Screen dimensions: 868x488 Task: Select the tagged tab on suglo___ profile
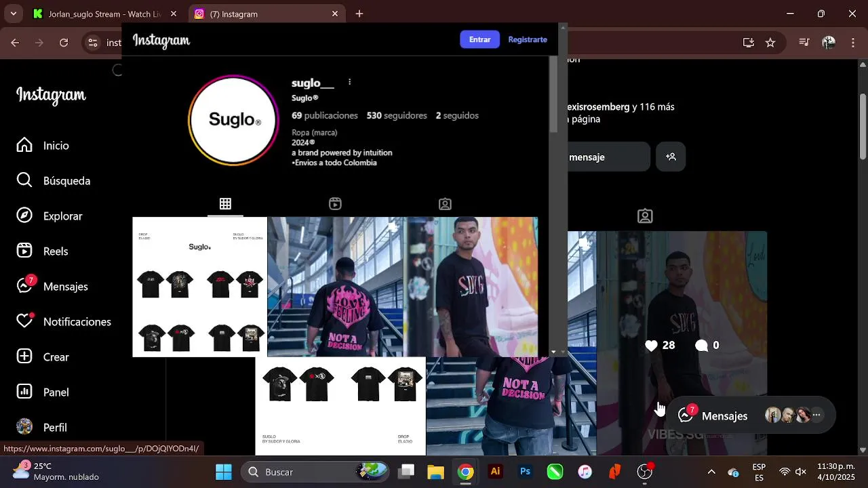[445, 204]
